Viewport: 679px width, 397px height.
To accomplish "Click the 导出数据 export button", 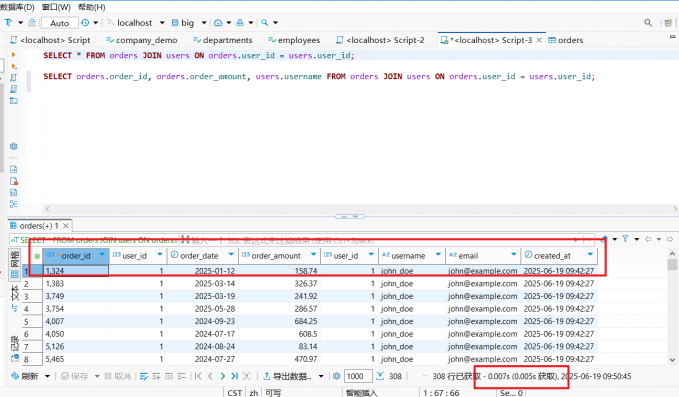I will [x=288, y=376].
